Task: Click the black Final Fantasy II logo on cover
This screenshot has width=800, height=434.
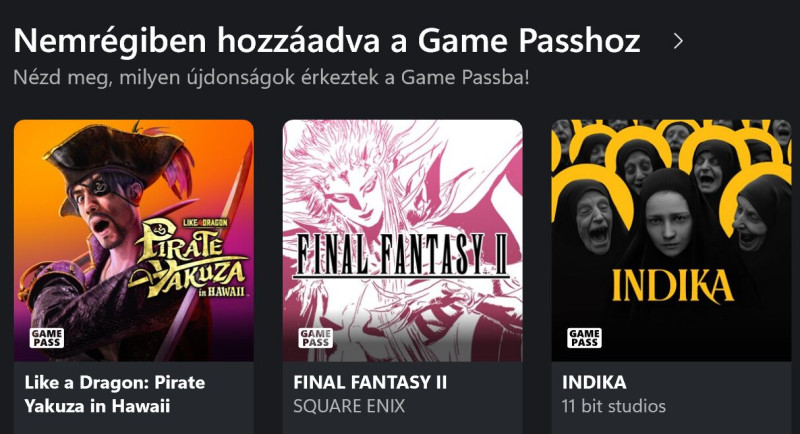Action: click(x=402, y=255)
